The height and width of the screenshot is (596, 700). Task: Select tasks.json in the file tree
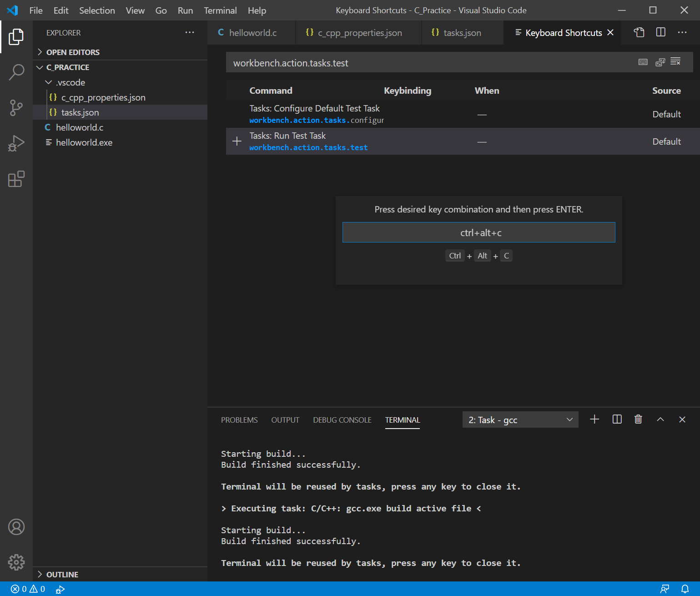(121, 112)
